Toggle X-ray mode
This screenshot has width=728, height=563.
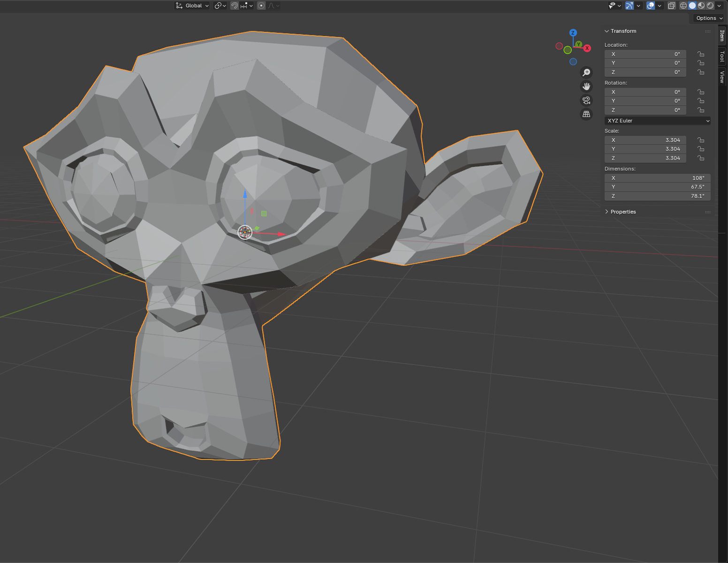(672, 6)
